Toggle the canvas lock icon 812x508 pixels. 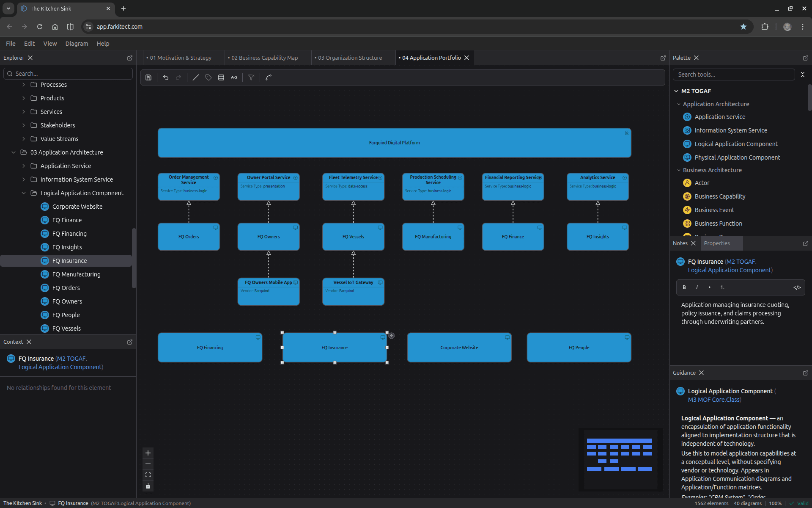tap(148, 486)
